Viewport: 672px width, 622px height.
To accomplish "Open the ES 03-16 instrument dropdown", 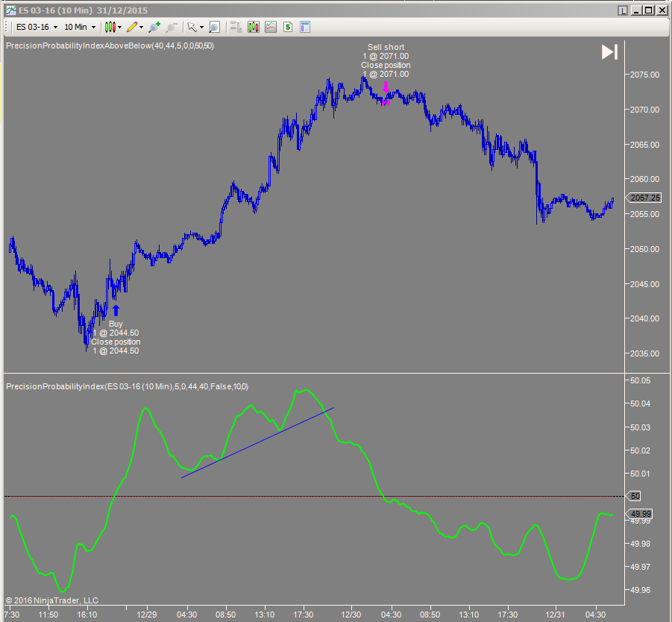I will [34, 27].
